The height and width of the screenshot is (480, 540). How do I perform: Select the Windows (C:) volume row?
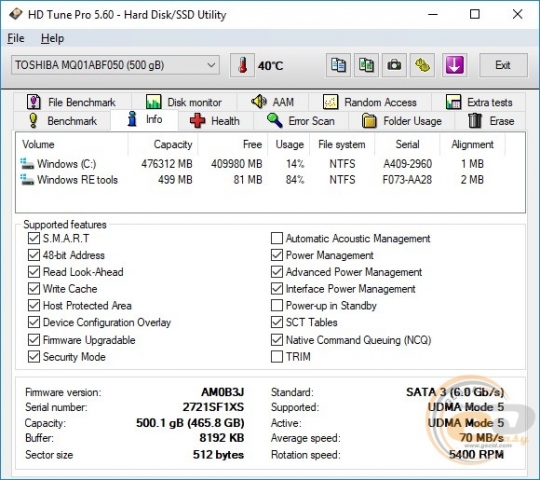pos(261,164)
